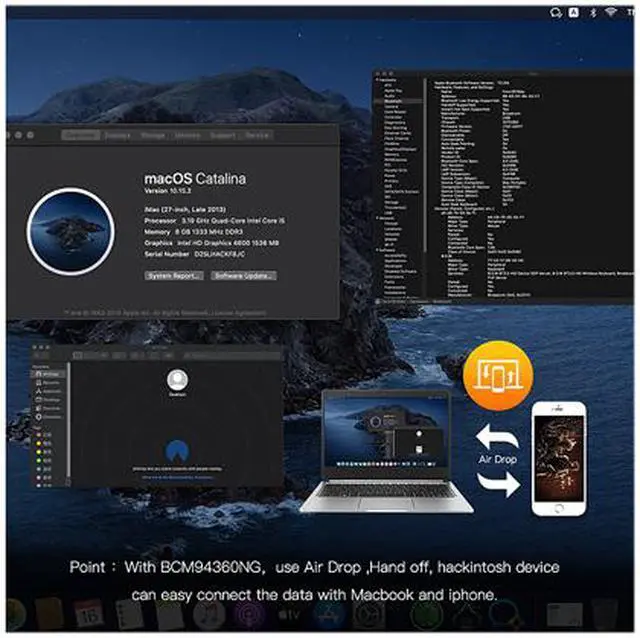This screenshot has width=640, height=638.
Task: Open the License Agreement link
Action: (240, 313)
